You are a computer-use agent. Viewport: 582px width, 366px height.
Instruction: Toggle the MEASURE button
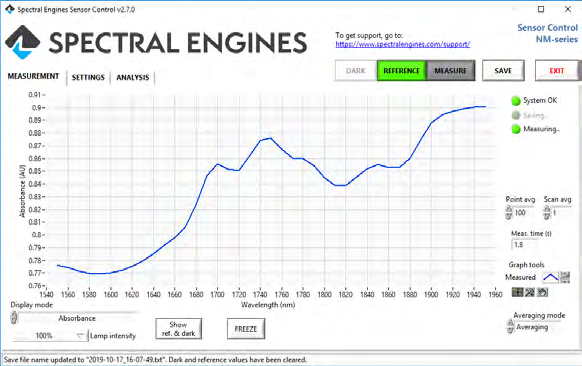451,71
